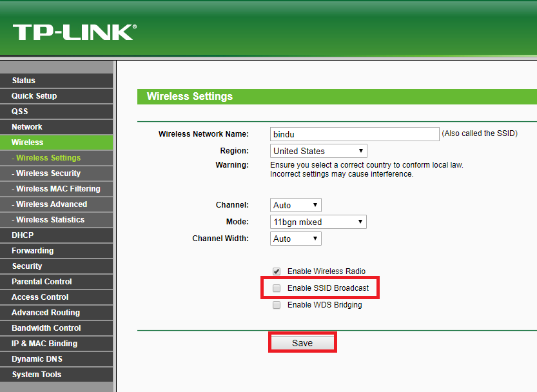Click the 'Incorrect settings may cause interference.' warning line
Screen dimensions: 537x392
coord(342,174)
